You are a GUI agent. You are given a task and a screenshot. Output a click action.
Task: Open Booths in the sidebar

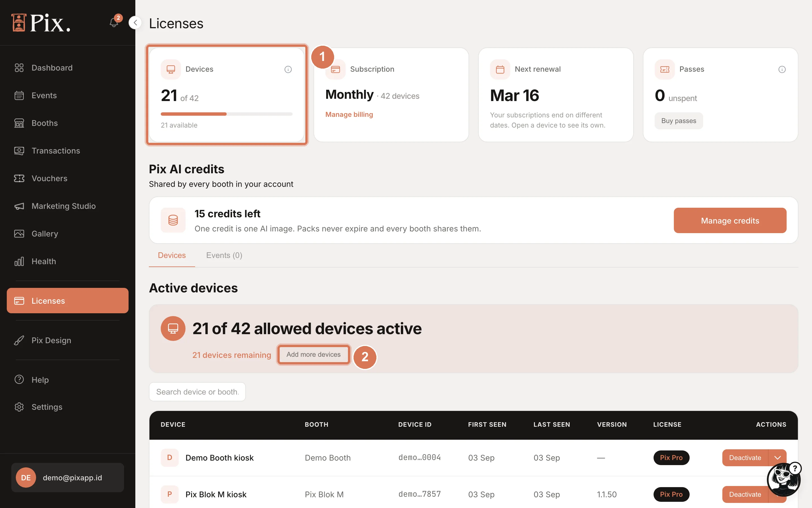tap(67, 123)
